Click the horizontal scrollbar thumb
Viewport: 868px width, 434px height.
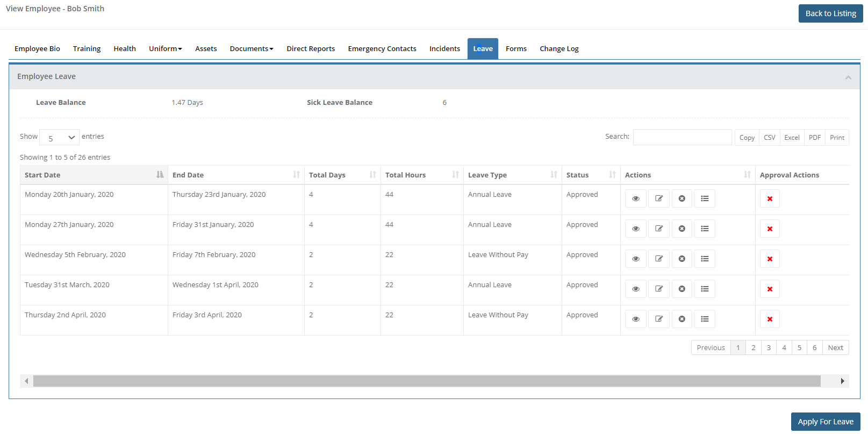point(427,381)
